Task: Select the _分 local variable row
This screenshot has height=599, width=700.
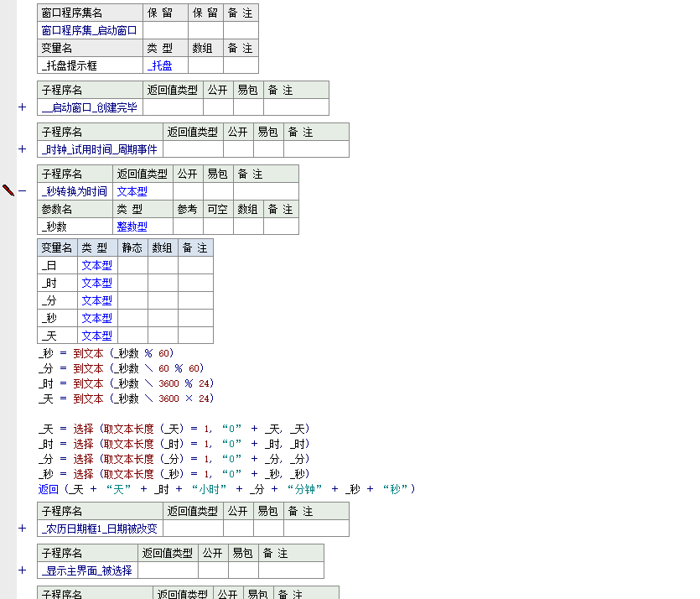Action: click(125, 300)
